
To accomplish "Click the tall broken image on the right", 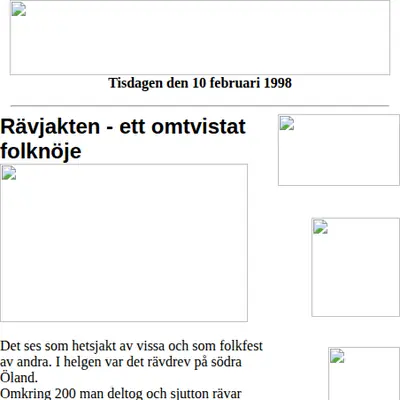I will [356, 267].
